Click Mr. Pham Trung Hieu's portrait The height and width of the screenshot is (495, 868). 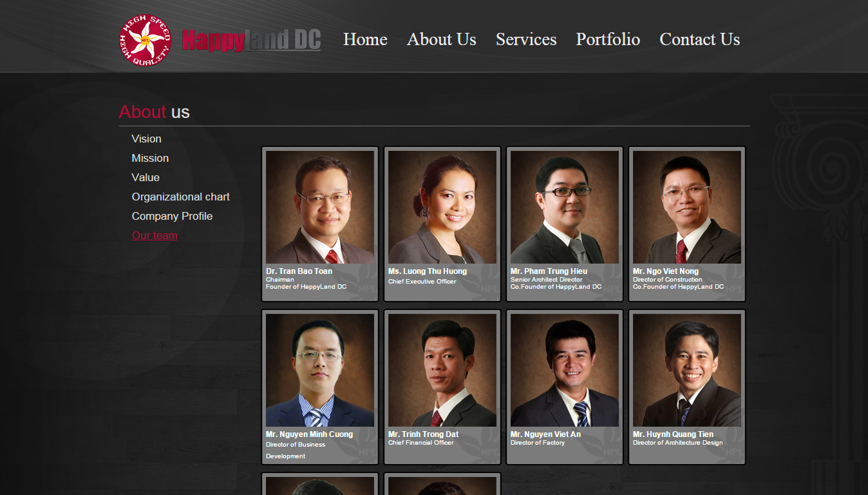point(565,207)
